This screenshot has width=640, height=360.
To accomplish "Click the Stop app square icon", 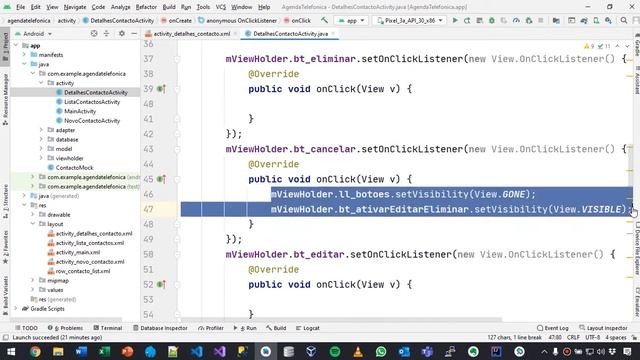I will (x=541, y=20).
